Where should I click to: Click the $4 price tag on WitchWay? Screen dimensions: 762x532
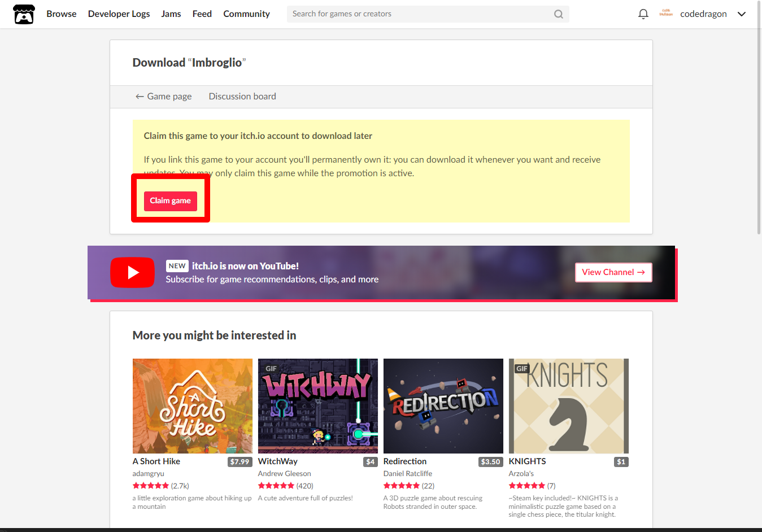[x=371, y=462]
